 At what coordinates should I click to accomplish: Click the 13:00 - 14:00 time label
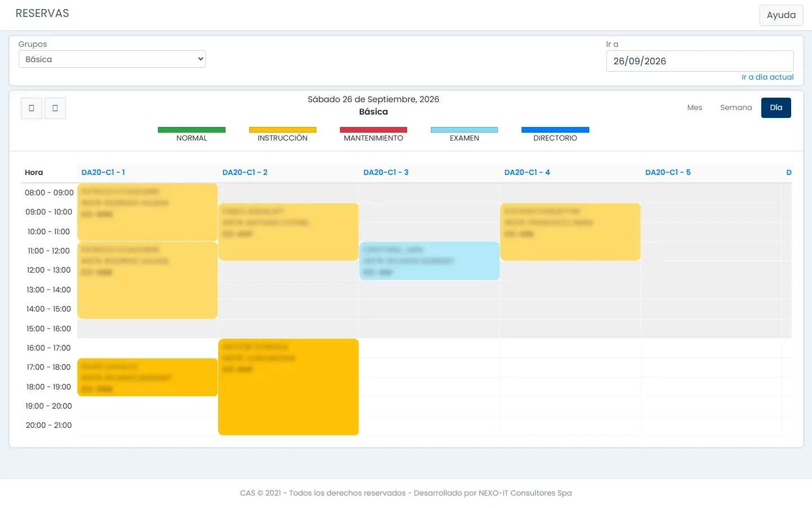pos(48,290)
